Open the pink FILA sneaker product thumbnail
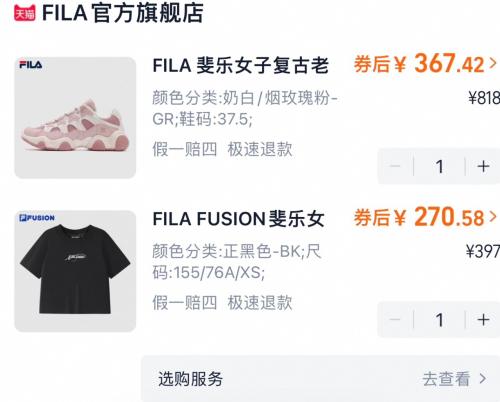 click(x=75, y=118)
